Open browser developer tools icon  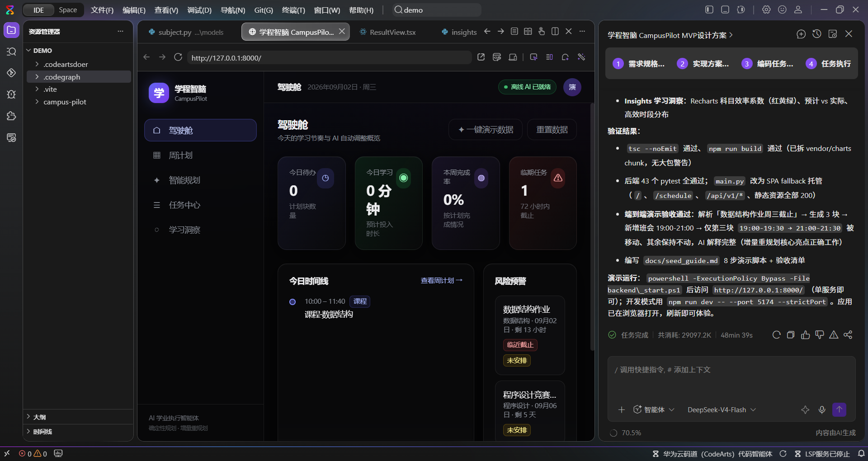(x=497, y=57)
